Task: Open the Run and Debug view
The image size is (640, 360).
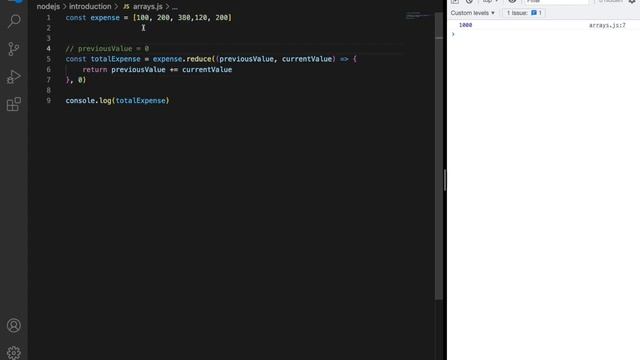Action: pos(14,77)
